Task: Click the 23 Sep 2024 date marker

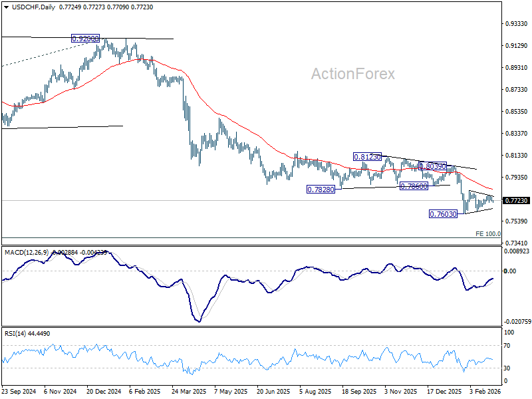Action: point(19,391)
